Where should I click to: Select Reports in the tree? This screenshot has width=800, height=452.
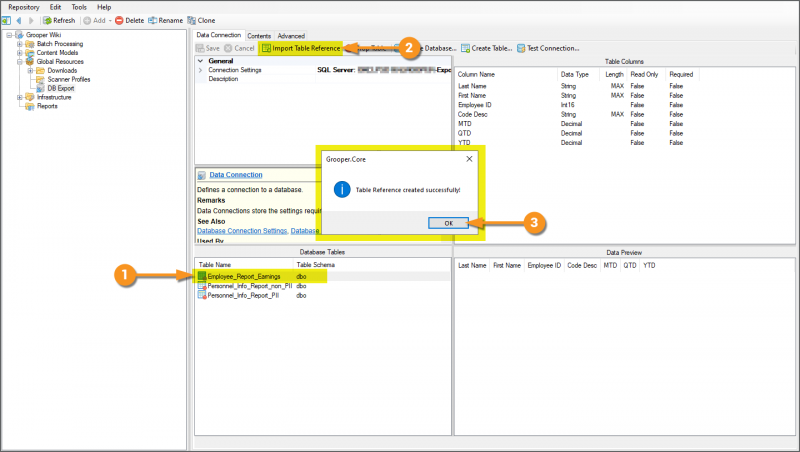pyautogui.click(x=47, y=106)
